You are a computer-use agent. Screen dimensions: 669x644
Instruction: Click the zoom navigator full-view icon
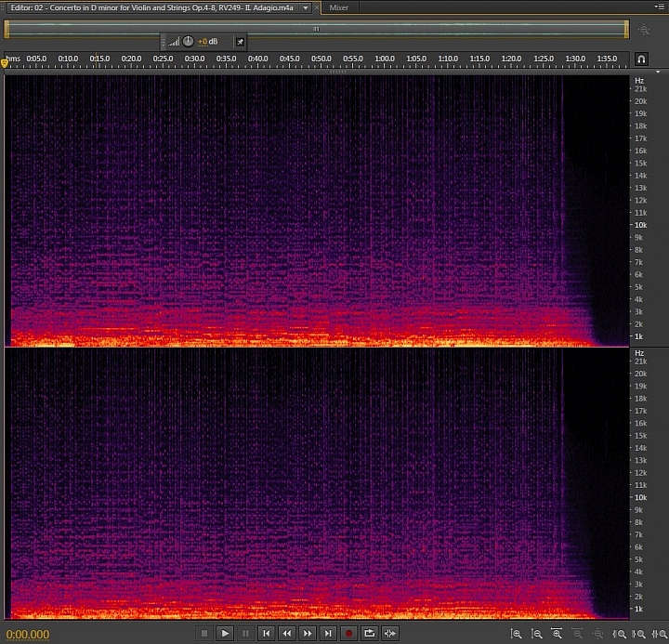tap(643, 30)
